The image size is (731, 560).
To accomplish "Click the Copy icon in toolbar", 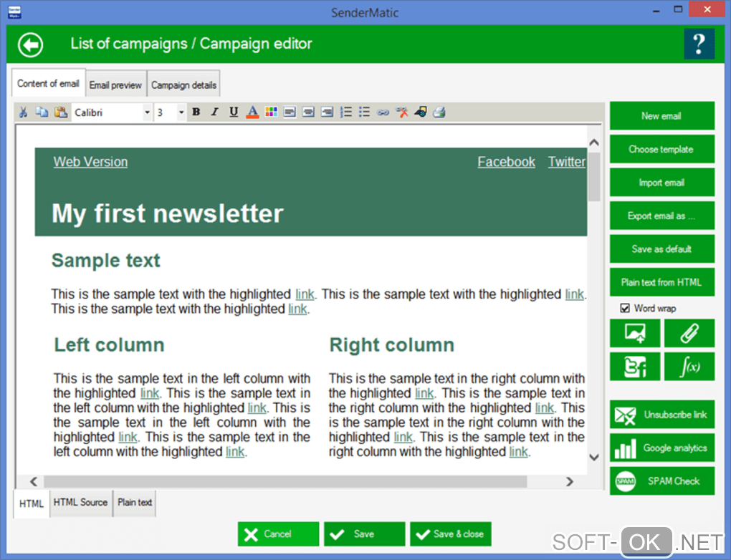I will point(42,112).
